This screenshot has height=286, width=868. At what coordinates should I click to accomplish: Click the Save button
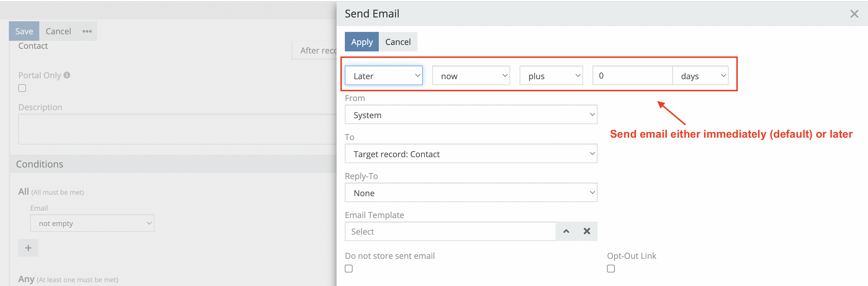(x=24, y=31)
